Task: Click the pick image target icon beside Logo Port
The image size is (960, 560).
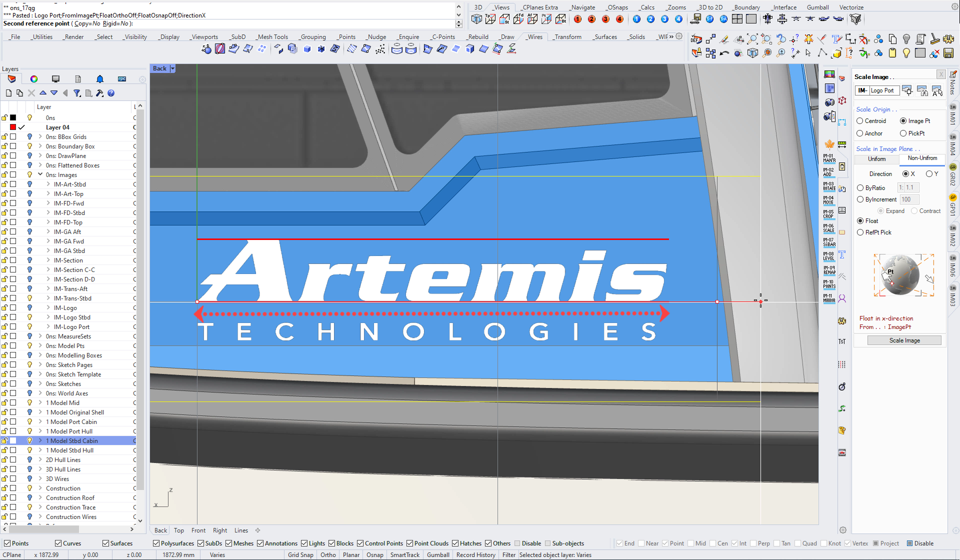Action: click(907, 90)
